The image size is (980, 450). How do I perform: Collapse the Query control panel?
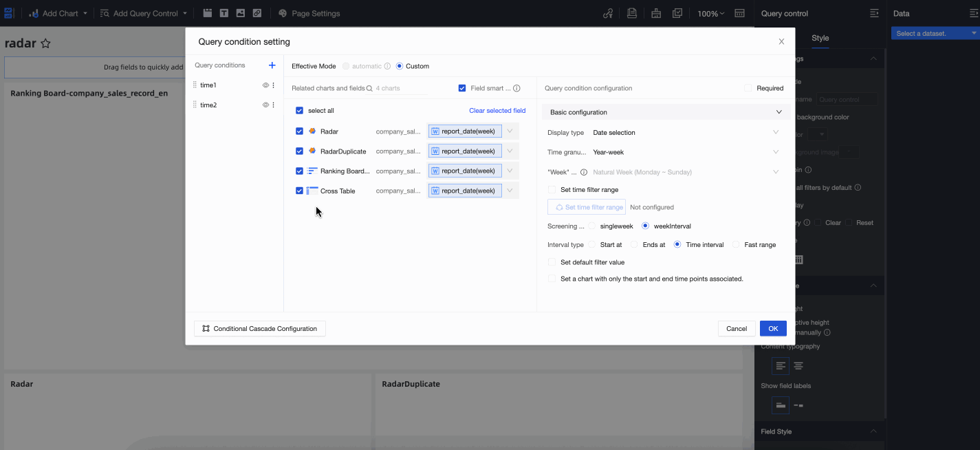point(874,13)
